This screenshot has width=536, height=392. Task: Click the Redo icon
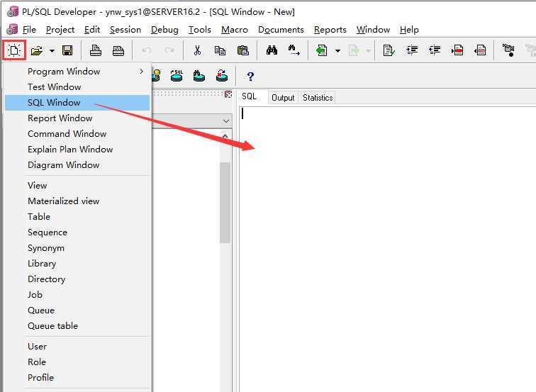tap(169, 50)
